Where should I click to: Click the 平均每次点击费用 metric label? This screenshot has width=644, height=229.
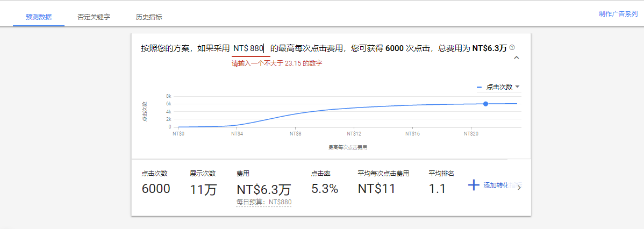coord(383,173)
